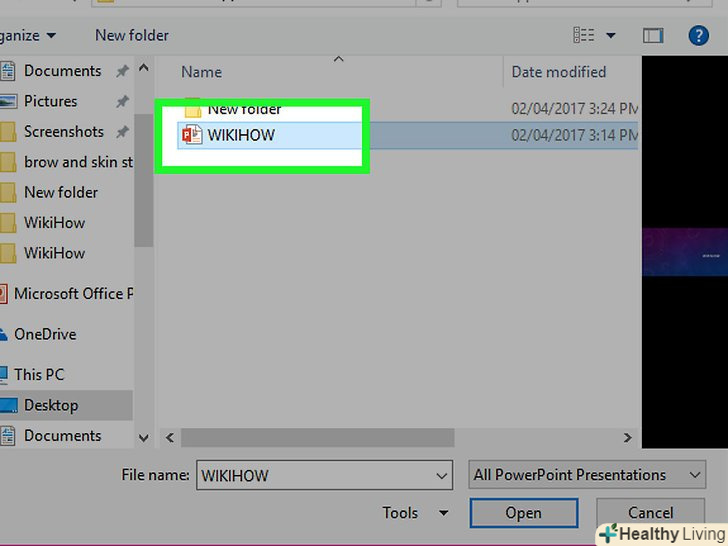
Task: Select the WIKIHOW PowerPoint file icon
Action: pos(192,135)
